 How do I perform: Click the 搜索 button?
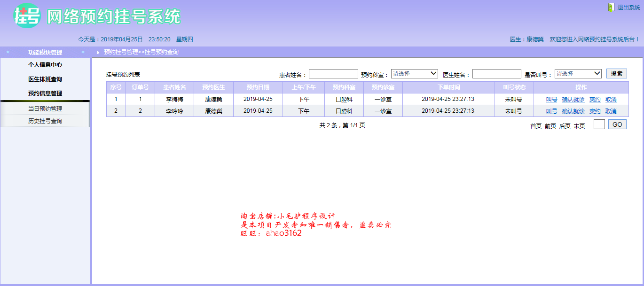pos(617,74)
